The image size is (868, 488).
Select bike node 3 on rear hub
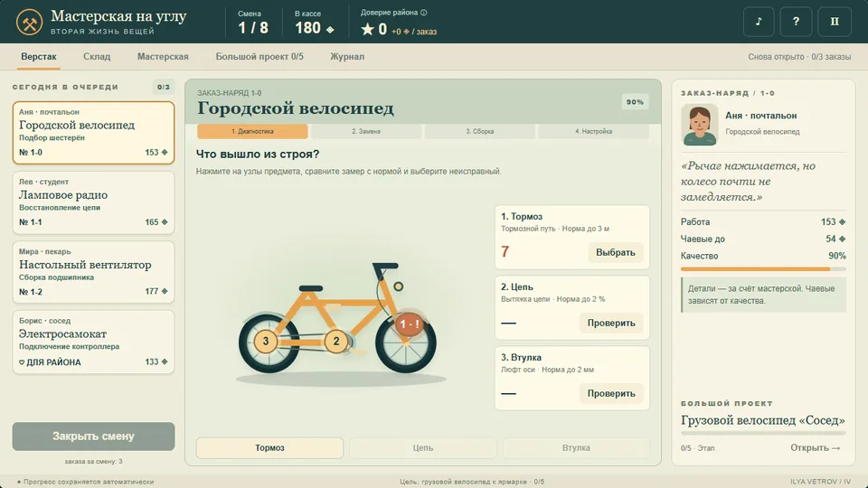[266, 341]
